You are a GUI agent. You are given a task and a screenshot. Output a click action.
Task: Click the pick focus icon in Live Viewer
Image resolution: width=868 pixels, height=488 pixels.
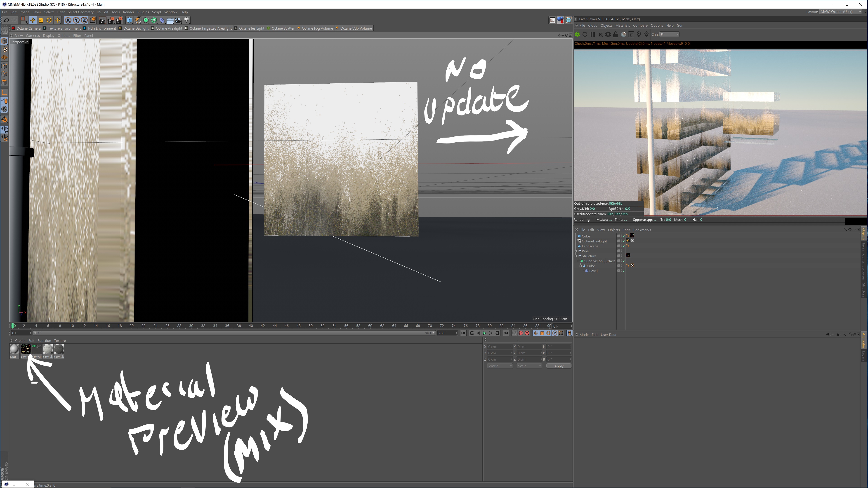[639, 34]
